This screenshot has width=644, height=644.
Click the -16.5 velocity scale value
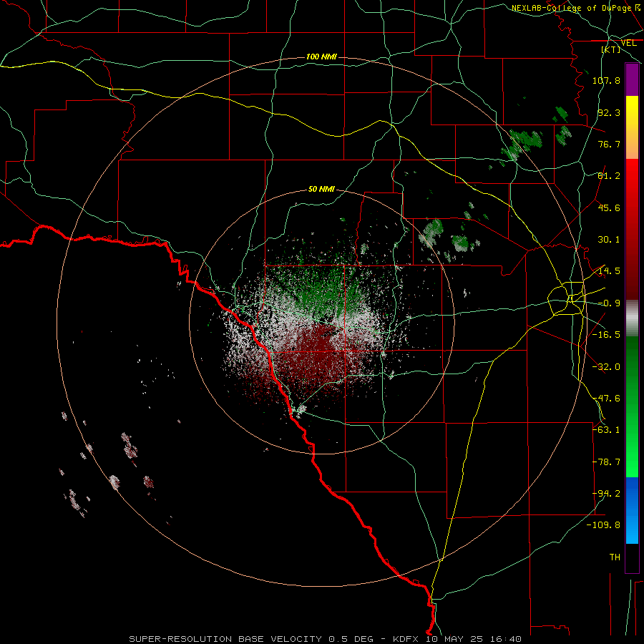tap(606, 335)
